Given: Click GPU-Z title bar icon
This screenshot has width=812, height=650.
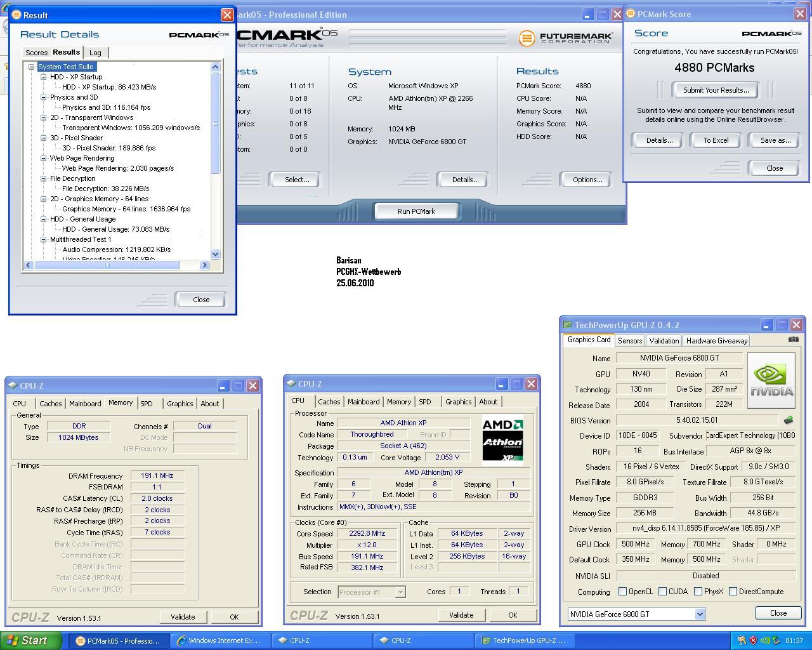Looking at the screenshot, I should 567,325.
